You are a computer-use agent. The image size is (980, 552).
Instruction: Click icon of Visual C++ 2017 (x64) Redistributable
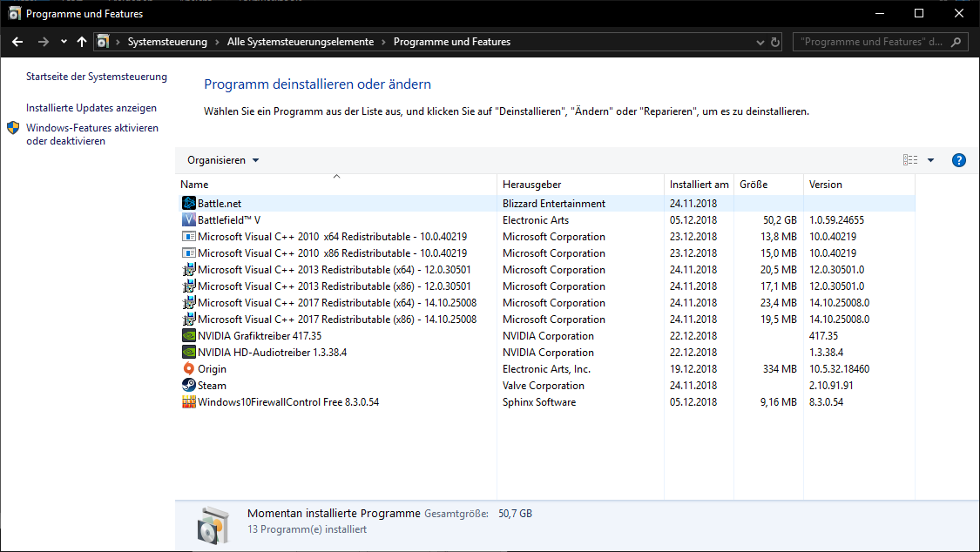[189, 303]
